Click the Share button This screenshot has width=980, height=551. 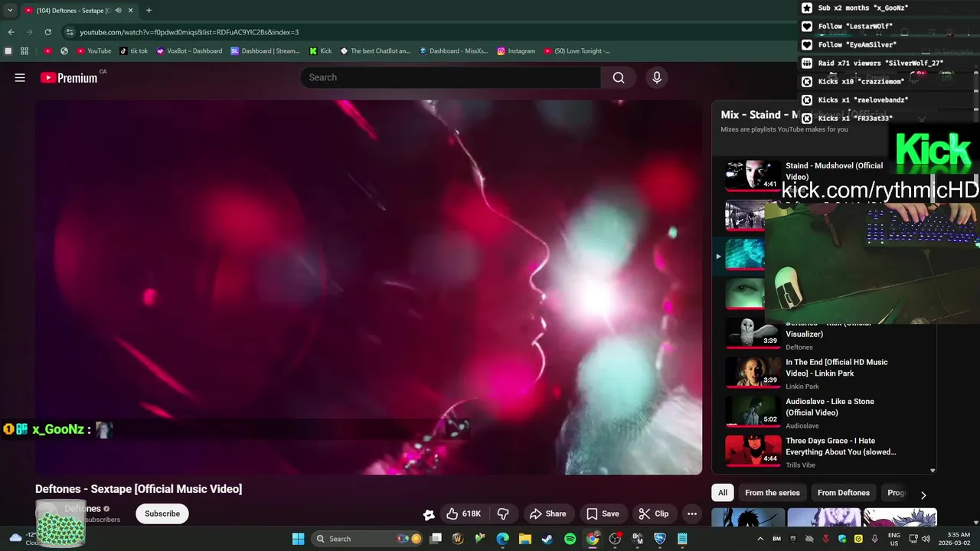(548, 514)
